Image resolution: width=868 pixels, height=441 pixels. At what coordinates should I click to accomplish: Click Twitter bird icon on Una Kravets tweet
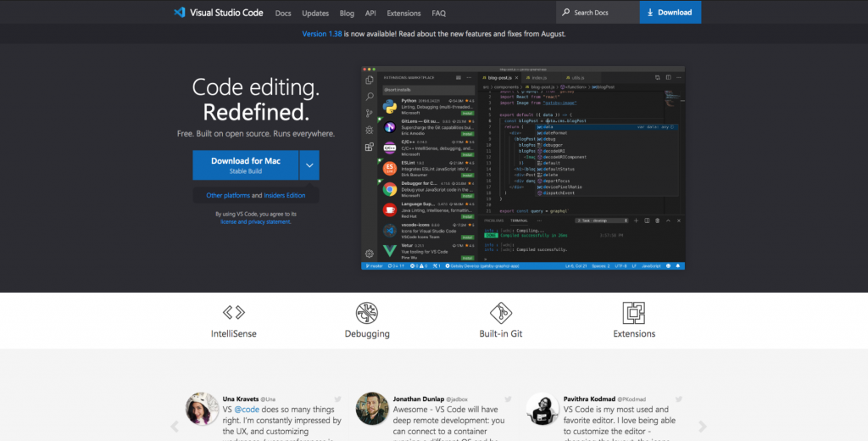pyautogui.click(x=337, y=399)
